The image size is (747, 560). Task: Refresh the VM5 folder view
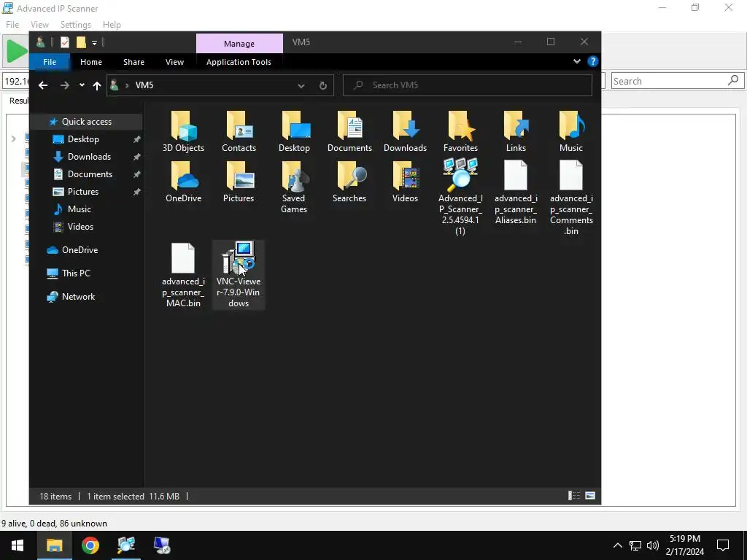click(323, 85)
